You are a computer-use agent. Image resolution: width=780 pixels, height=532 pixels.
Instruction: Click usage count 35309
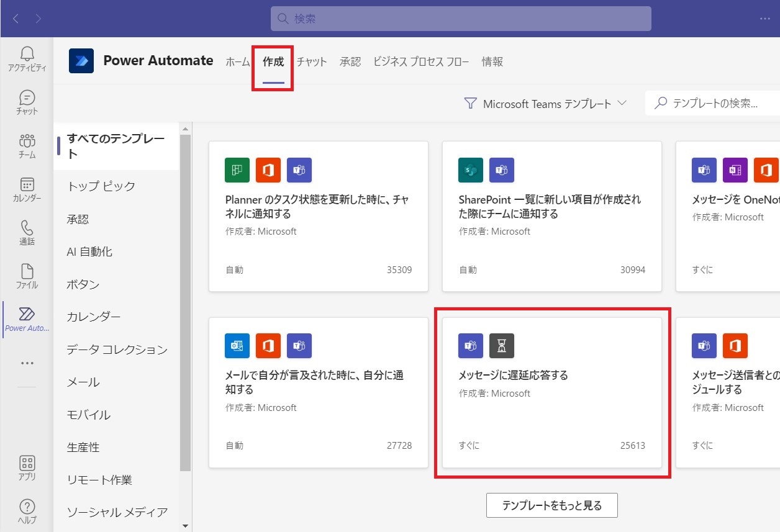point(399,270)
